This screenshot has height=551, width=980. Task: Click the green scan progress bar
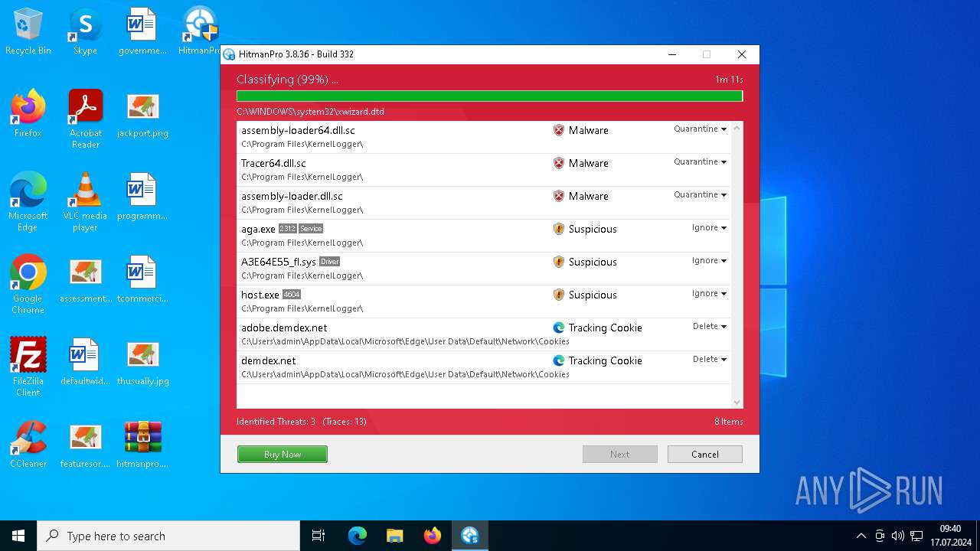(x=490, y=96)
